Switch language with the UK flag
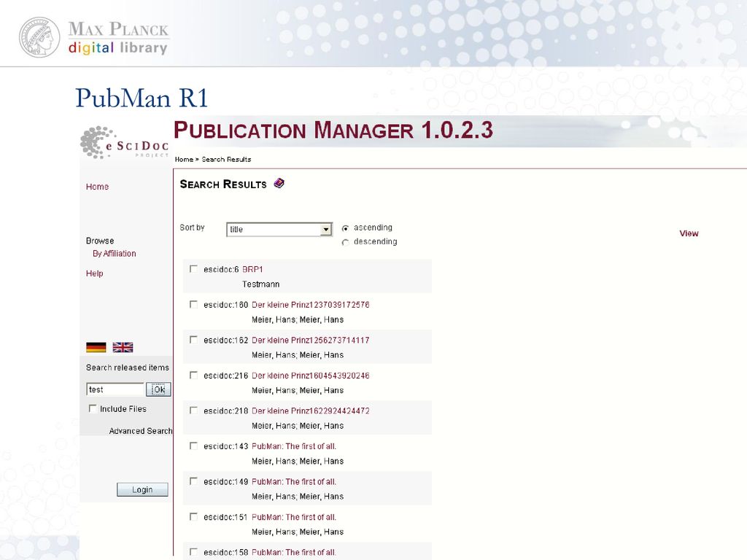Image resolution: width=747 pixels, height=560 pixels. tap(123, 347)
